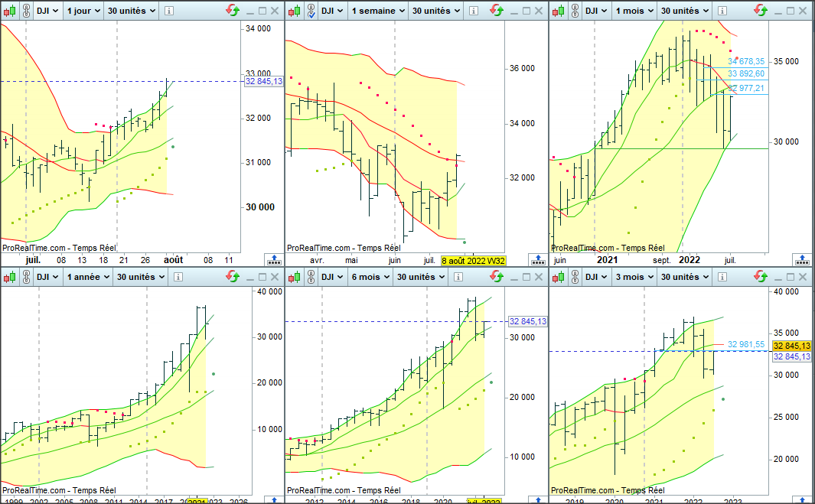Expand DJI instrument dropdown in 3 mois window
Image resolution: width=815 pixels, height=504 pixels.
tap(596, 277)
